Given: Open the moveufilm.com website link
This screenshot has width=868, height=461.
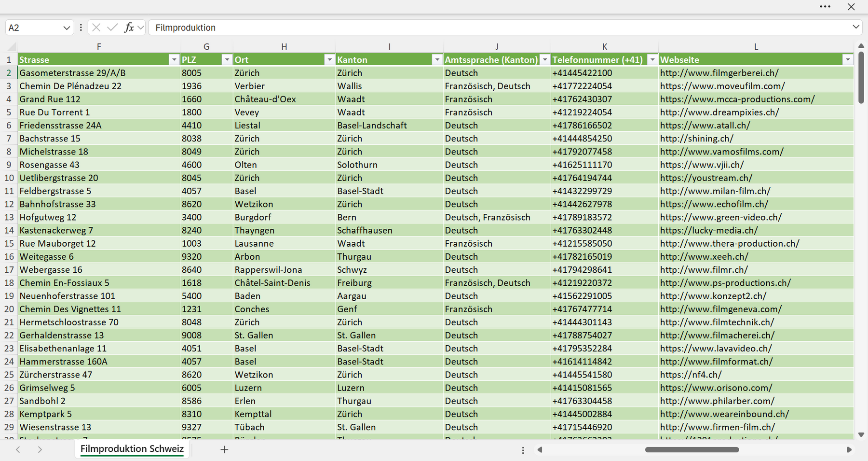Looking at the screenshot, I should pos(722,86).
